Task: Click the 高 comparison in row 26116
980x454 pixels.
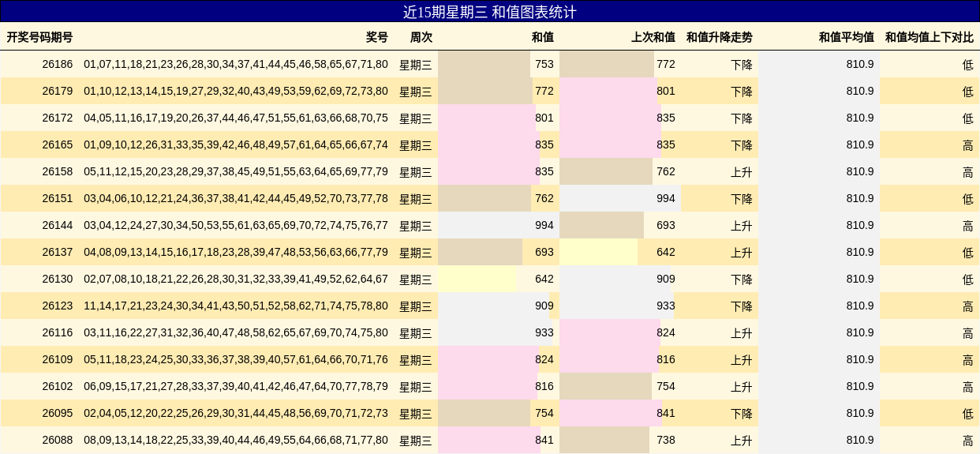Action: click(x=968, y=333)
